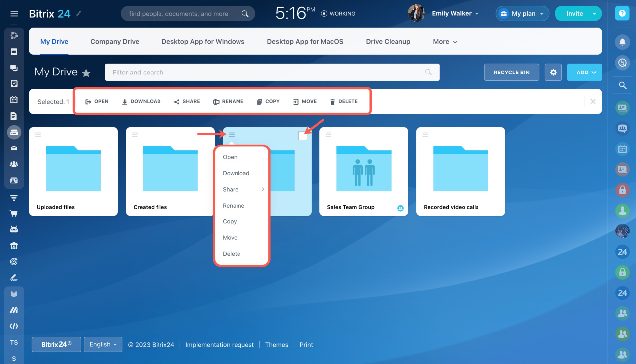Open CRM contact card icon in left sidebar
The image size is (636, 364).
coord(14,181)
